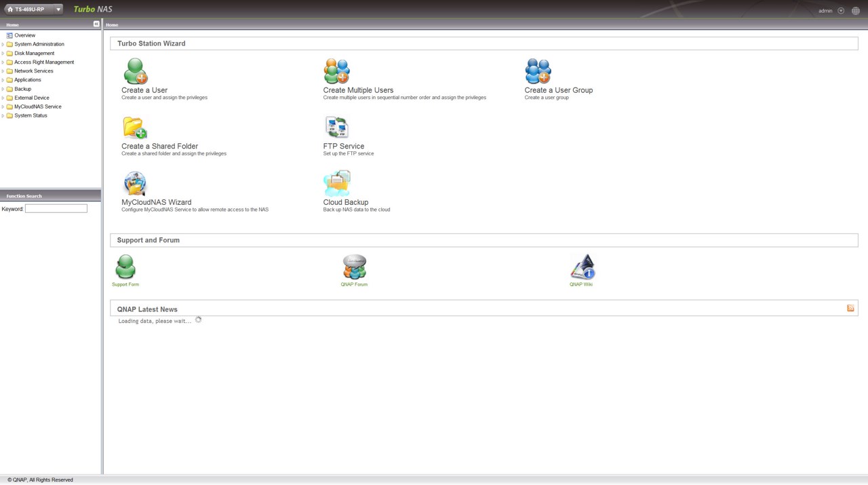Launch the Create a User Group icon

[538, 71]
